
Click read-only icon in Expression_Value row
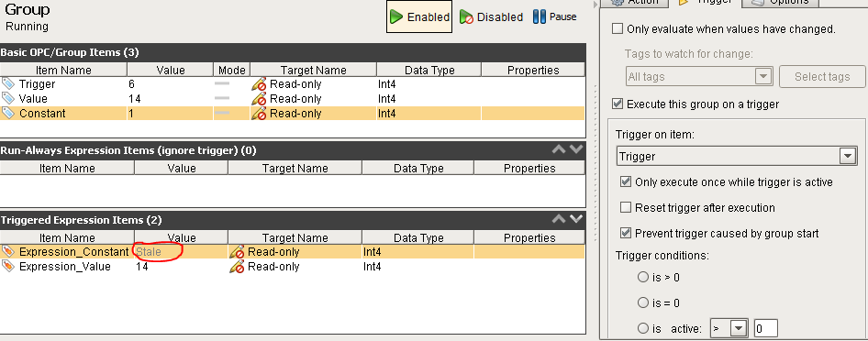237,267
